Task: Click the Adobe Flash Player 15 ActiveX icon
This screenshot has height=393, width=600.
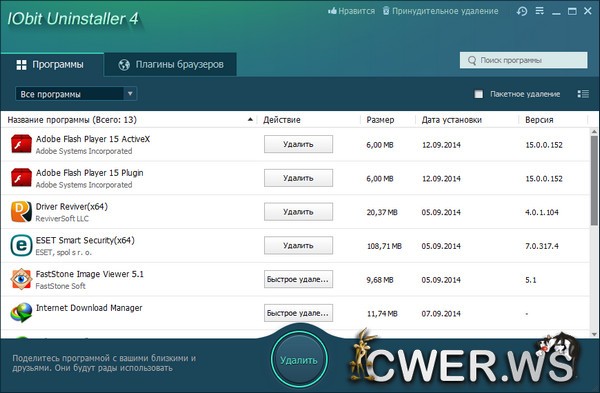Action: (x=21, y=144)
